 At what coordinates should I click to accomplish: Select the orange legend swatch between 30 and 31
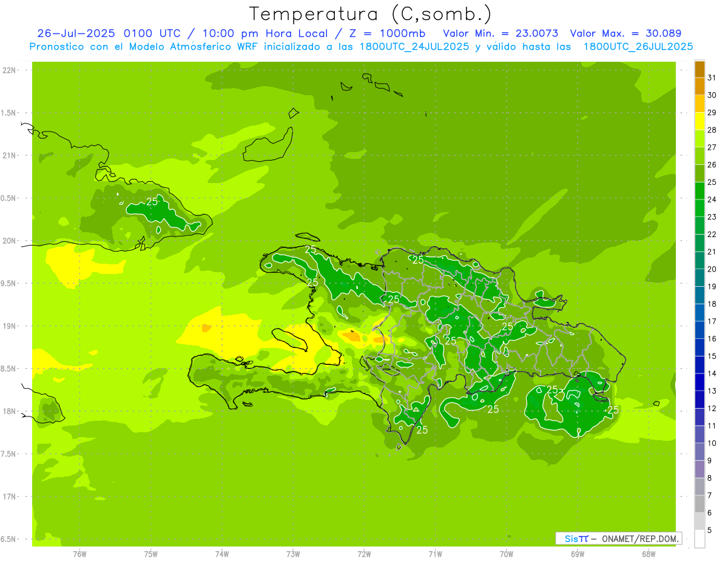point(699,86)
